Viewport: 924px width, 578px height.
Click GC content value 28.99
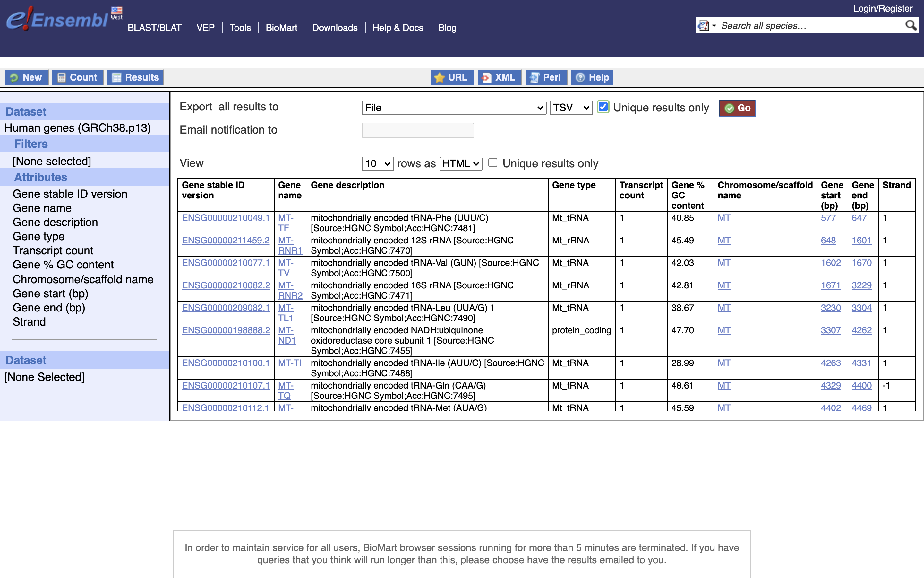(x=682, y=363)
